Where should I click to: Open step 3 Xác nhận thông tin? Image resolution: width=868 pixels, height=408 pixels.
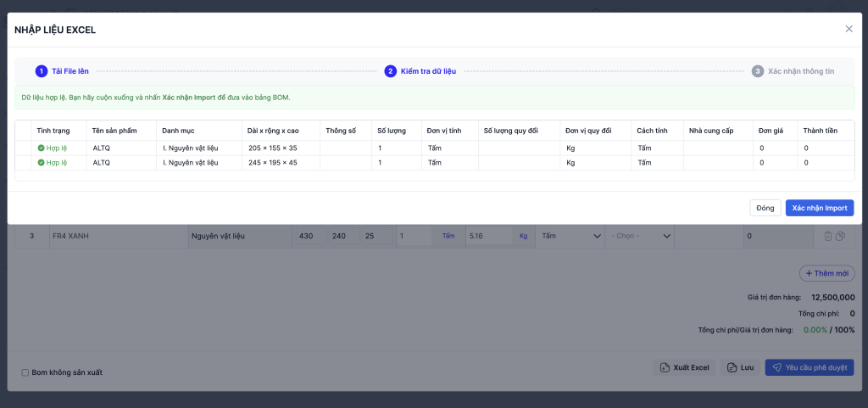coord(793,71)
